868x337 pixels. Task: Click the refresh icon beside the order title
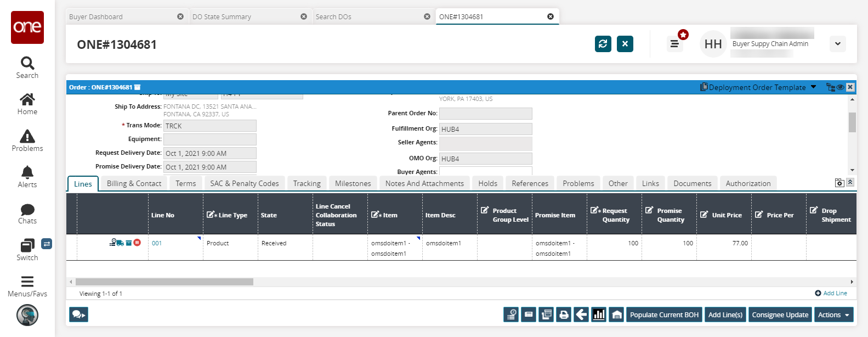(603, 44)
